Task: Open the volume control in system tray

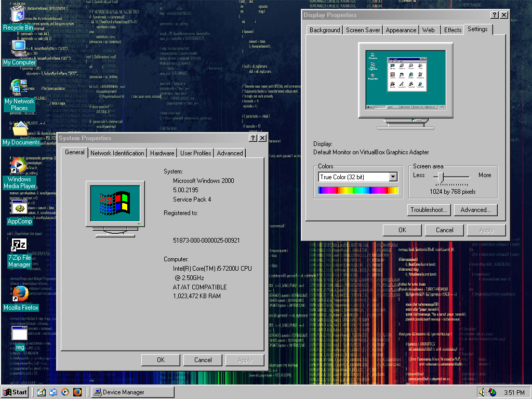Action: coord(482,392)
